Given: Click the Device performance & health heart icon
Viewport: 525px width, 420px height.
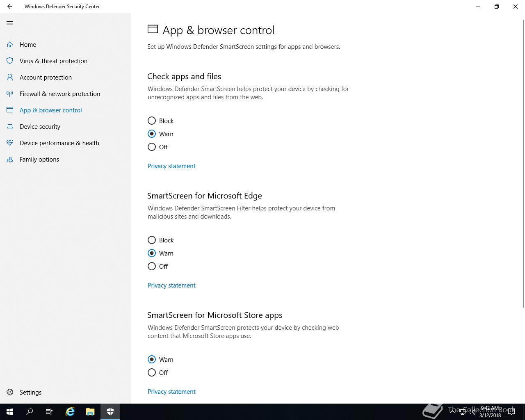Looking at the screenshot, I should point(10,143).
